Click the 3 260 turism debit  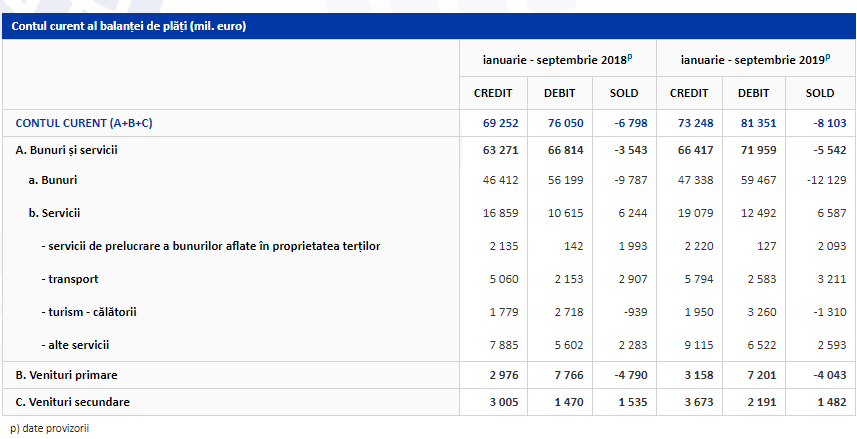point(762,312)
